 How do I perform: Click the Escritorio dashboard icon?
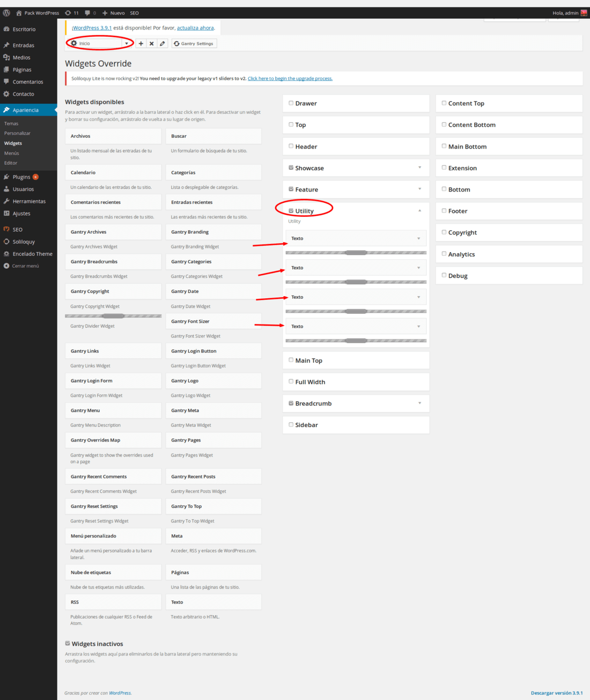6,29
